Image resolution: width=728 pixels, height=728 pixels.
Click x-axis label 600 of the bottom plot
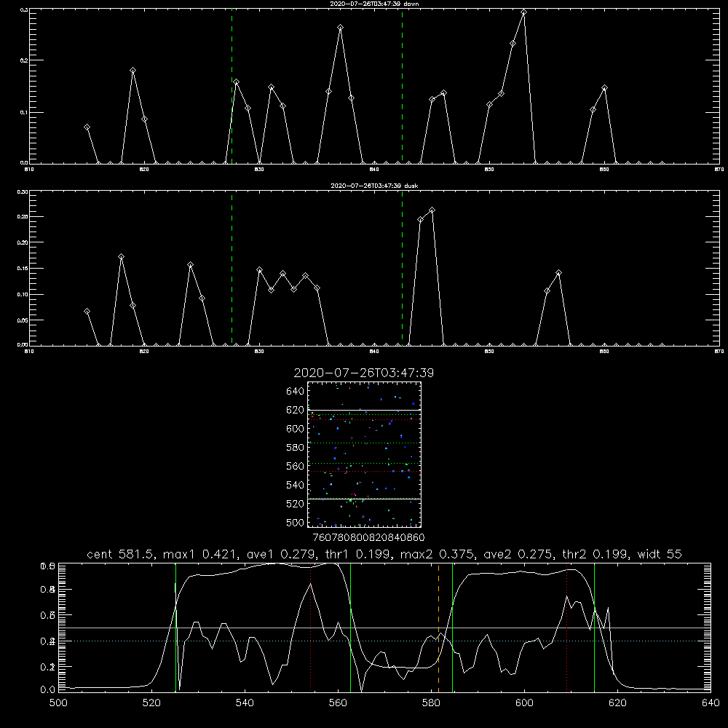click(x=524, y=703)
